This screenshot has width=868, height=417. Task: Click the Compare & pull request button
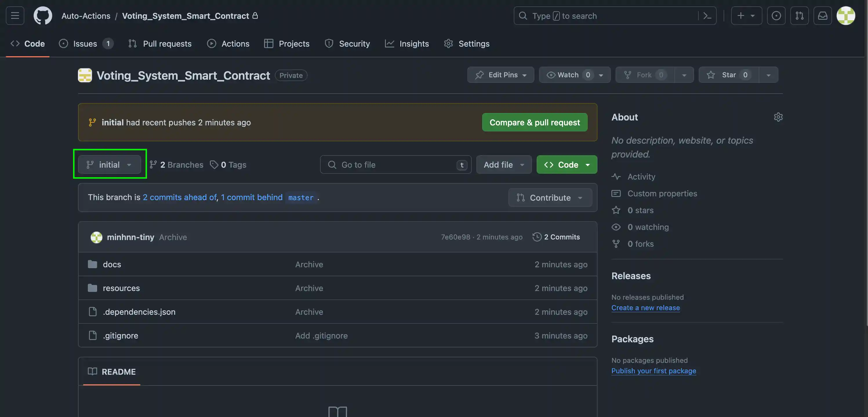click(534, 122)
